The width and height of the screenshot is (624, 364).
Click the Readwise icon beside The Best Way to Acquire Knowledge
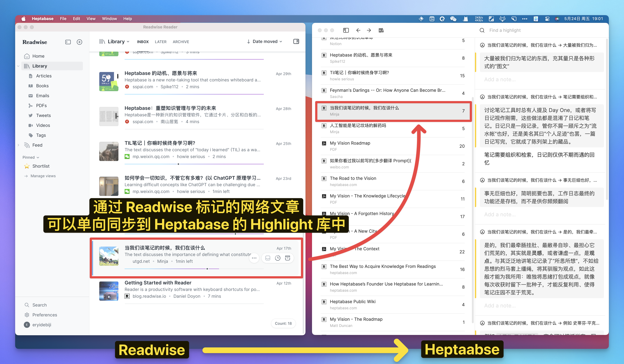click(324, 267)
